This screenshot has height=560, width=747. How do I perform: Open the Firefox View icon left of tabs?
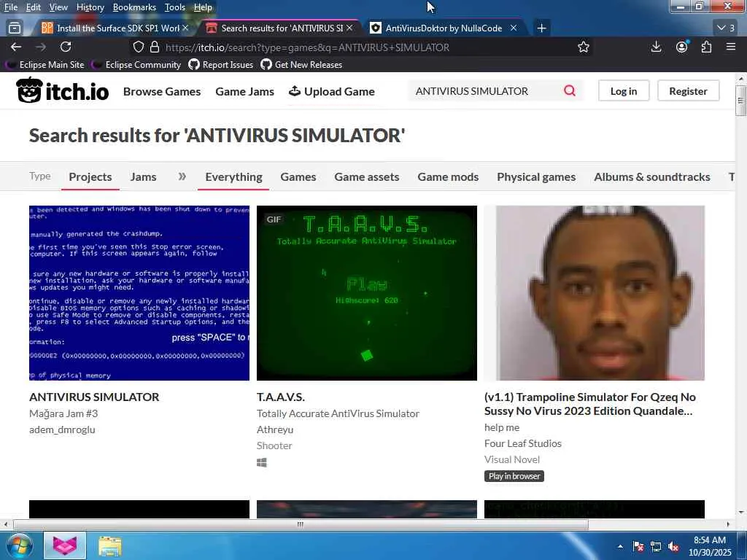(15, 28)
